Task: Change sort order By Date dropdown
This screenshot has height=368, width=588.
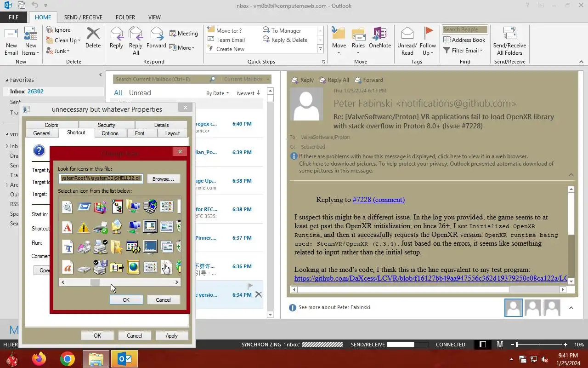Action: pyautogui.click(x=217, y=93)
